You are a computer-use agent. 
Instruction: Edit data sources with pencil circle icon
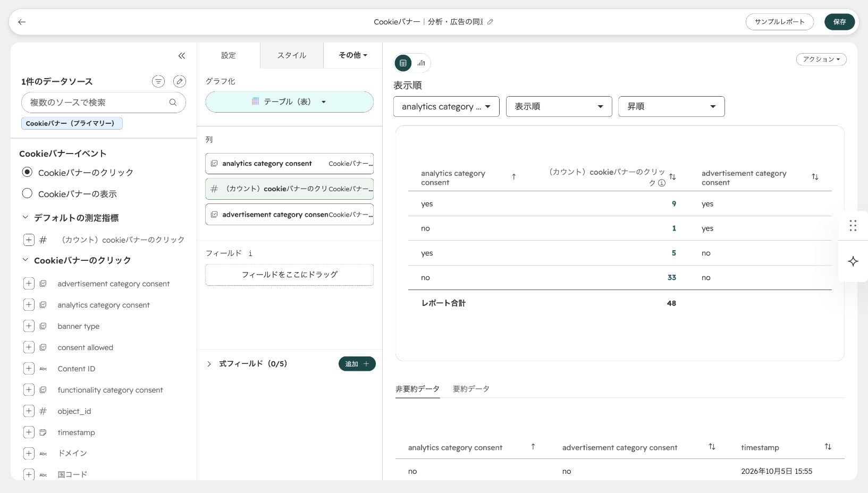click(180, 81)
